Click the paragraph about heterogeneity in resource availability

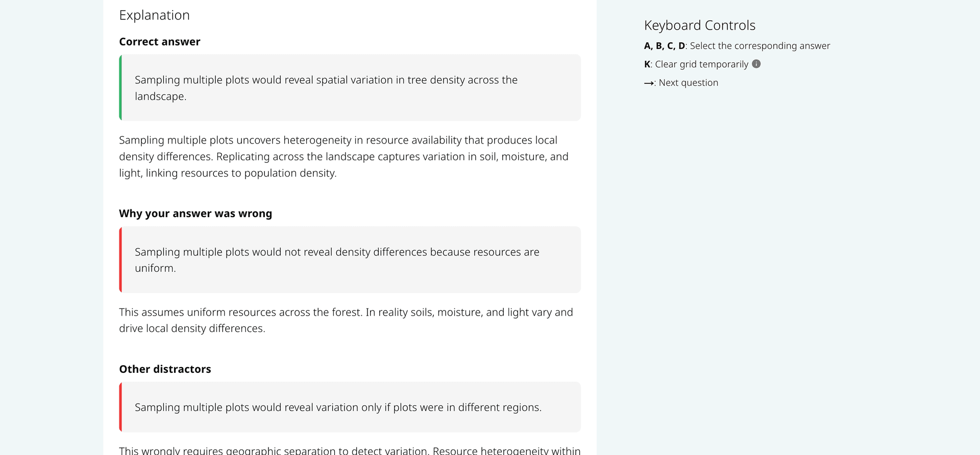(x=344, y=156)
